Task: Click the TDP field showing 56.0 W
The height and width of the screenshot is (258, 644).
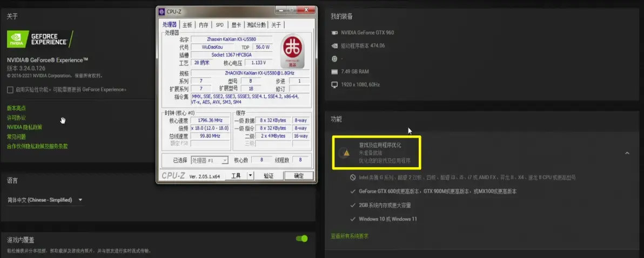Action: pyautogui.click(x=263, y=47)
